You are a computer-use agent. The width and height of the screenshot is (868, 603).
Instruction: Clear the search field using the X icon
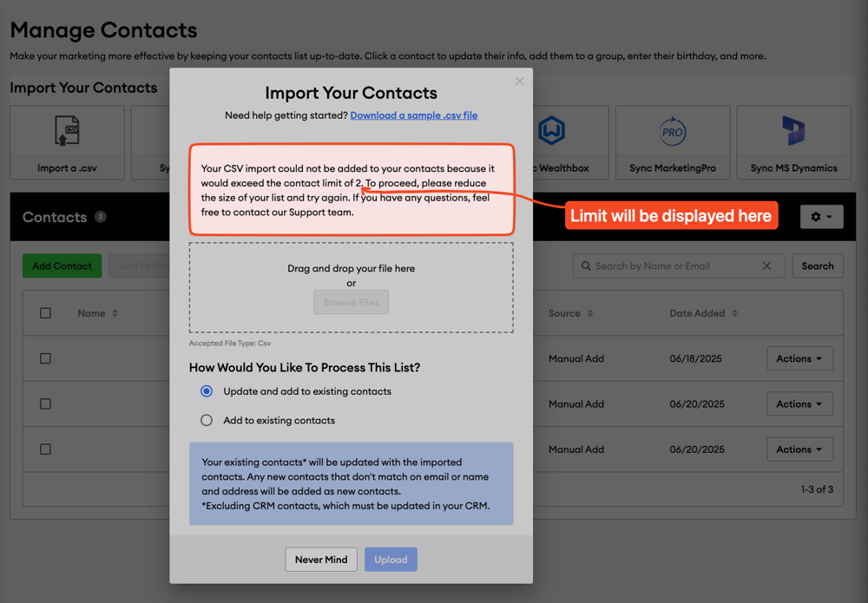766,265
